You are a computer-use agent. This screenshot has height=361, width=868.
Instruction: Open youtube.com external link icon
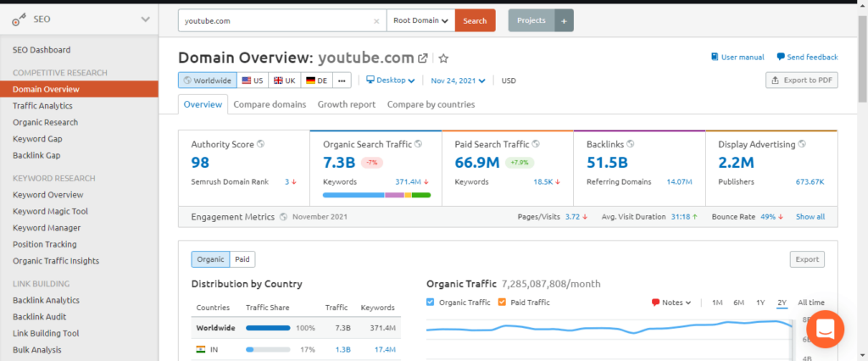tap(422, 58)
